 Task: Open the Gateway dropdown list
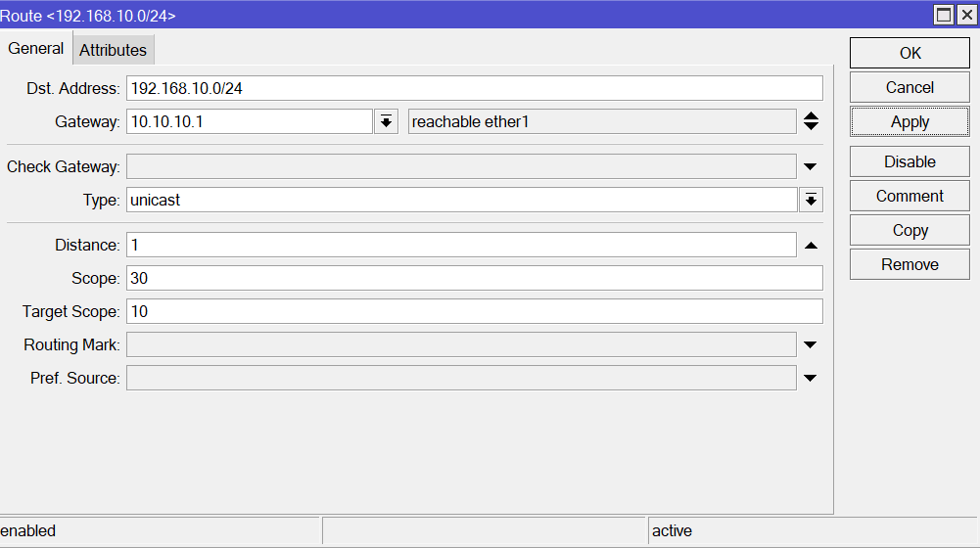[387, 121]
